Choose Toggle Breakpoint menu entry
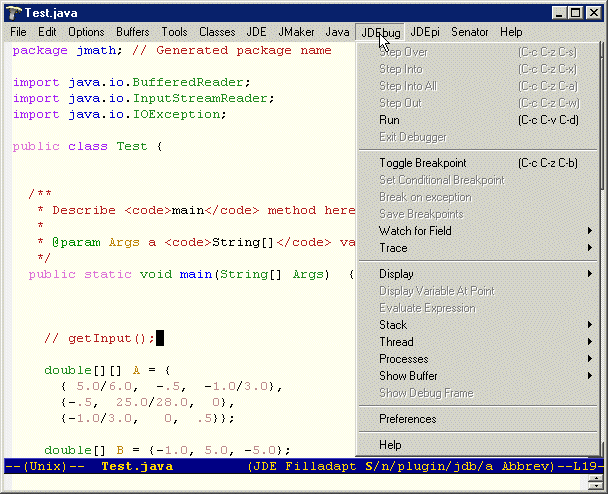The height and width of the screenshot is (494, 608). (422, 163)
